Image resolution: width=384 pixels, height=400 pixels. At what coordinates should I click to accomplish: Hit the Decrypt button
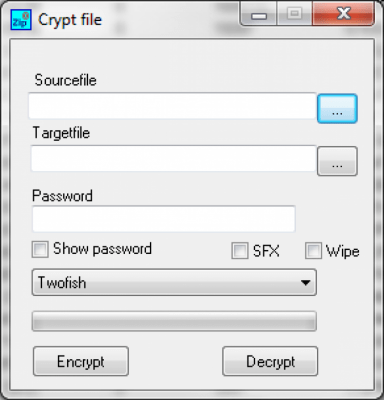tap(270, 361)
